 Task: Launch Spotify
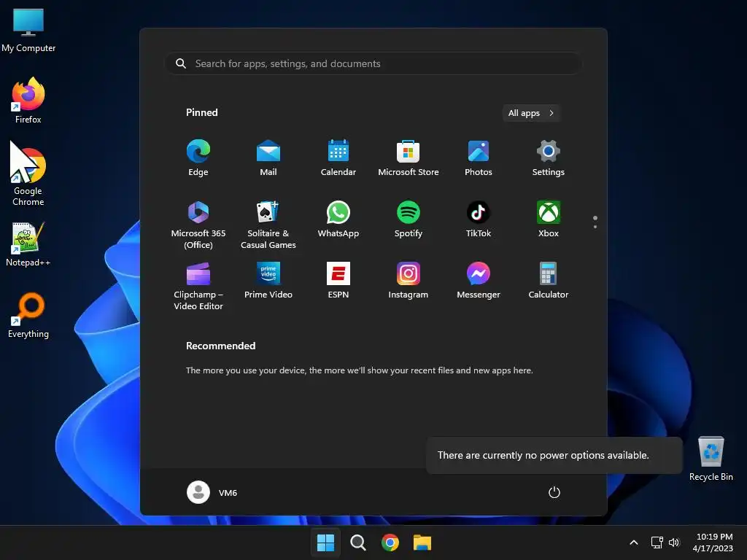tap(409, 219)
